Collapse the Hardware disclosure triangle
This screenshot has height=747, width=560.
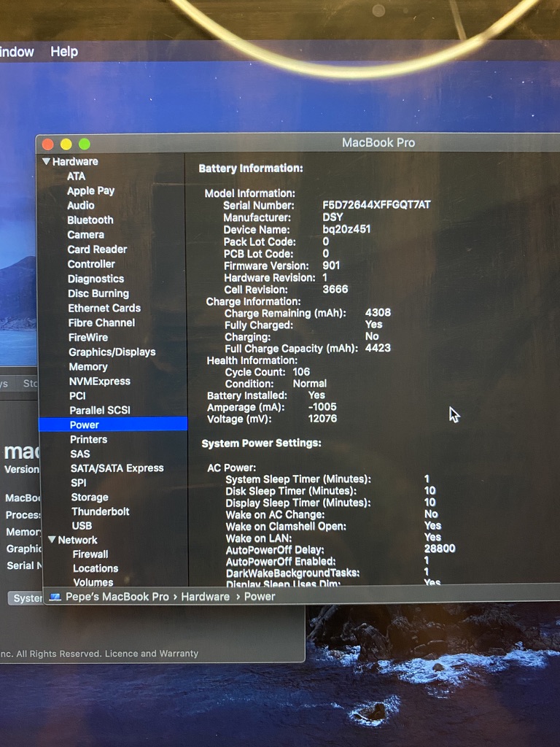tap(46, 161)
